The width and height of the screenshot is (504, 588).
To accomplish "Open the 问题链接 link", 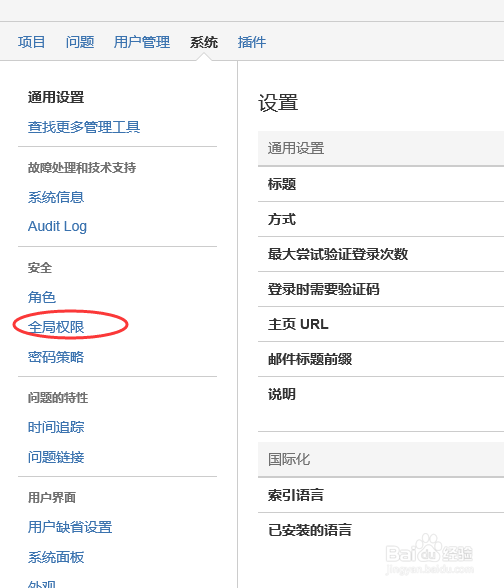I will (56, 457).
